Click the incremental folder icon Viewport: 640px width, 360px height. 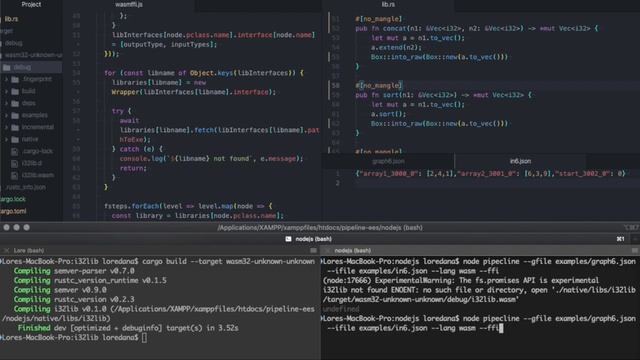(16, 127)
